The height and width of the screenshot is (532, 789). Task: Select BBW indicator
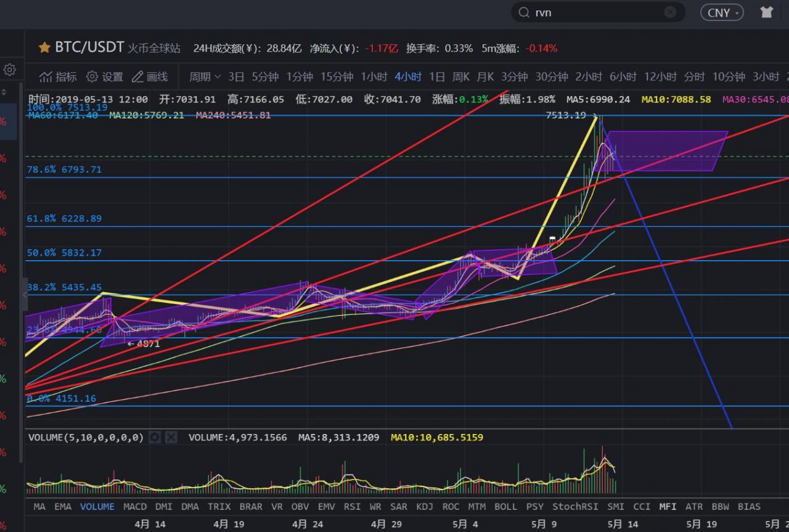pyautogui.click(x=720, y=507)
